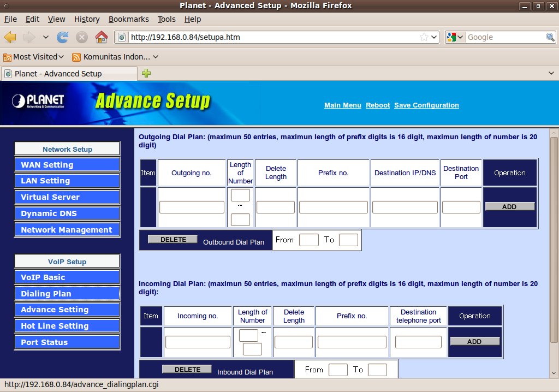
Task: Focus the Incoming no. input field
Action: [198, 342]
